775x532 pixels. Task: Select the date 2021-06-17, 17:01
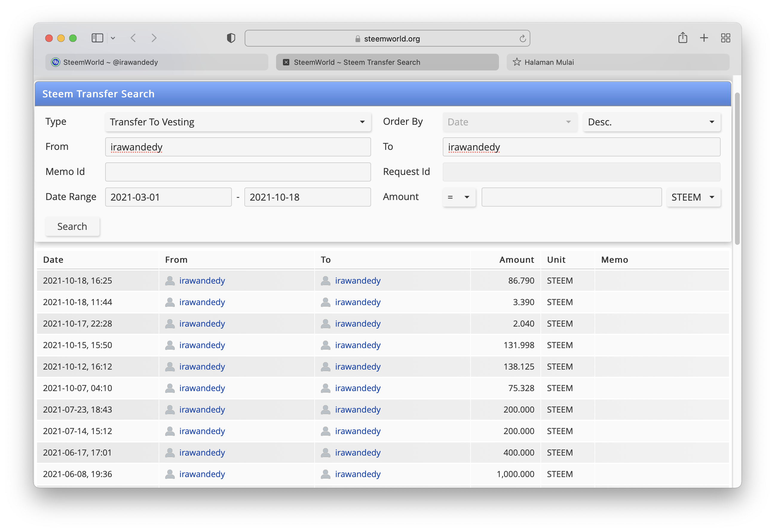point(77,453)
